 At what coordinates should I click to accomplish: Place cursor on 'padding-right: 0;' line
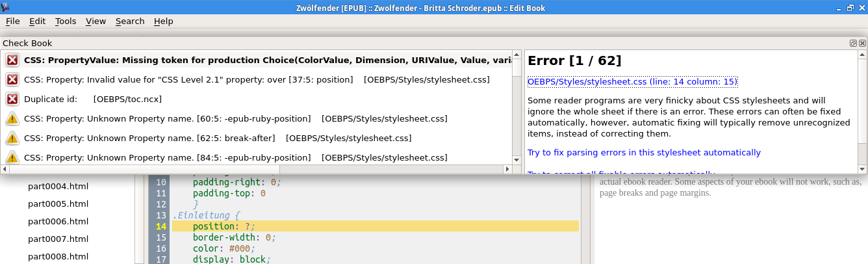(236, 182)
